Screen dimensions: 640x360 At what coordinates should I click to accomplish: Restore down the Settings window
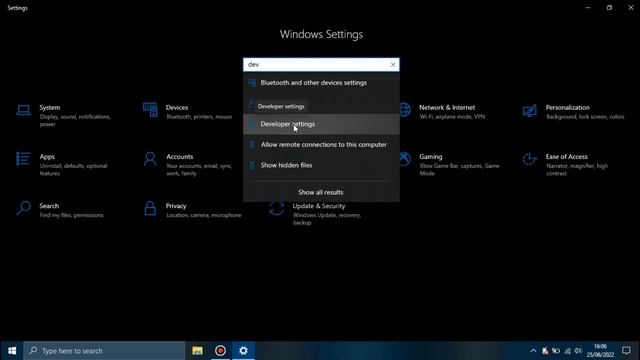pyautogui.click(x=609, y=7)
